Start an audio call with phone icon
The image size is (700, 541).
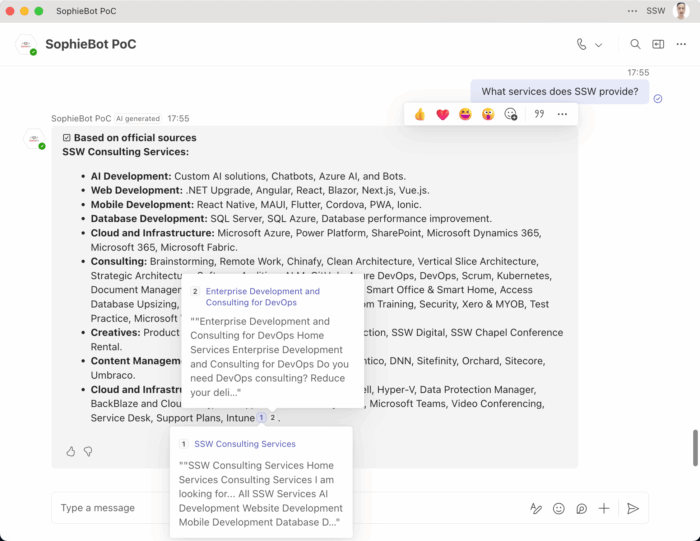coord(581,44)
